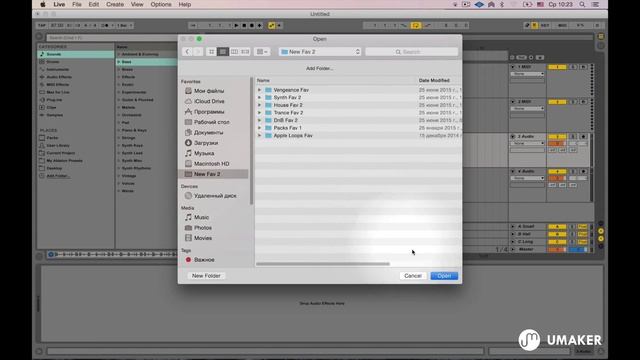Viewport: 640px width, 360px height.
Task: Select Мои файлы in Favorites sidebar
Action: pyautogui.click(x=209, y=91)
